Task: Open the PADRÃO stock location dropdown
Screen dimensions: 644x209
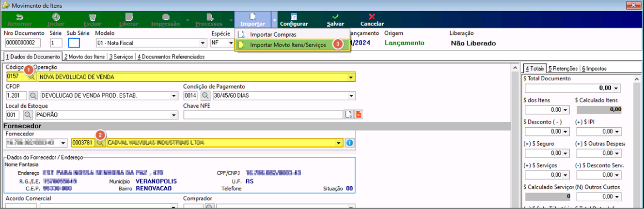Action: (x=173, y=115)
